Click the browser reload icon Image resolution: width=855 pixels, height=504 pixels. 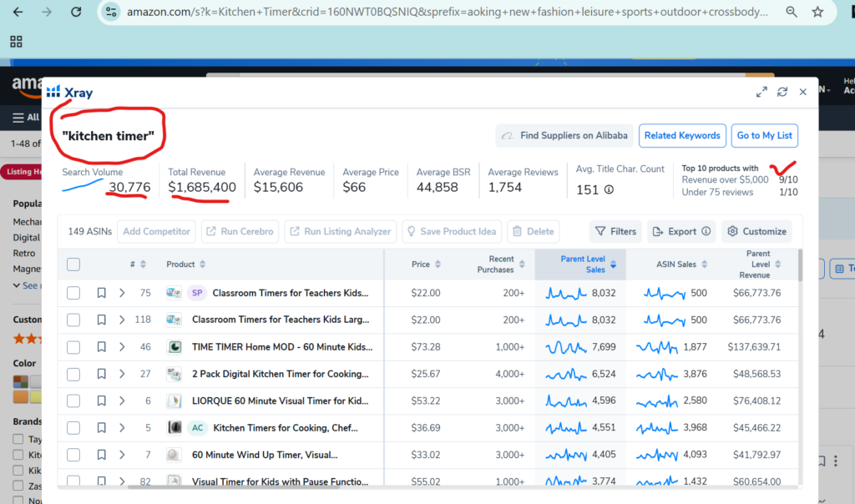tap(76, 13)
